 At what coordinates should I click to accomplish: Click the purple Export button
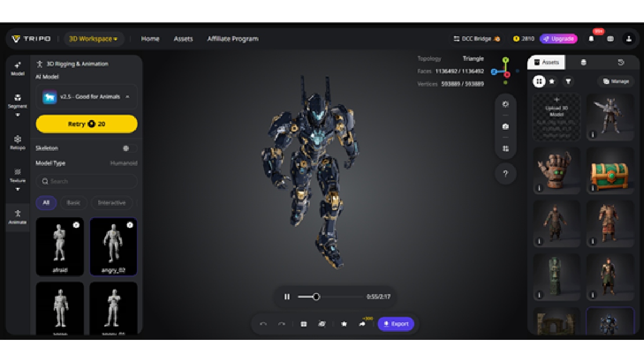(396, 324)
